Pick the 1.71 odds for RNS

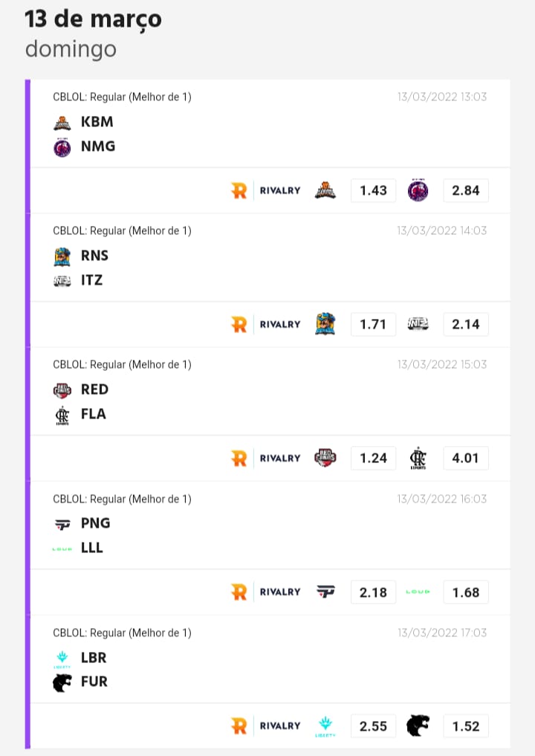(x=373, y=324)
